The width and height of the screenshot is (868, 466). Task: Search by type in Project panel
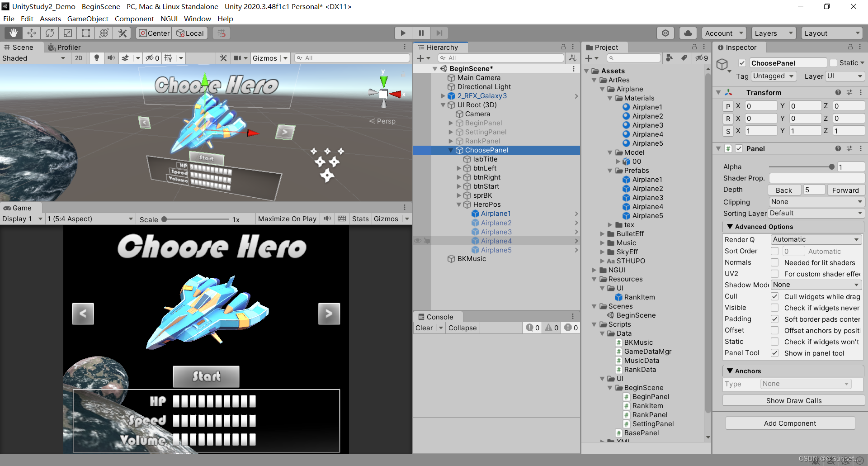click(x=670, y=58)
